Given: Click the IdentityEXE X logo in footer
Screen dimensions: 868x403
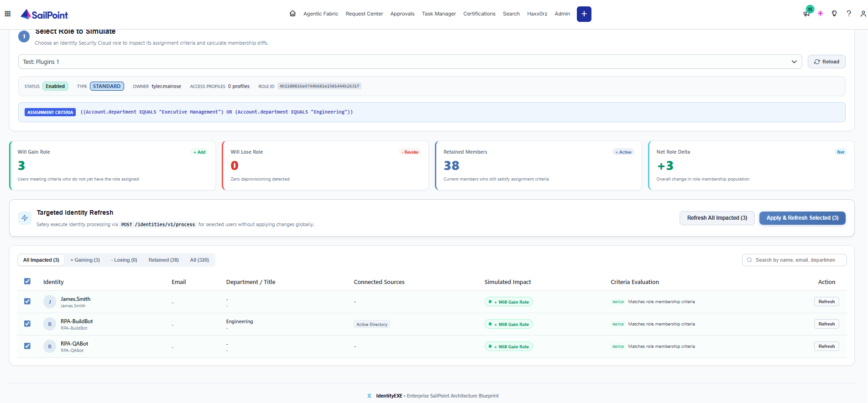Looking at the screenshot, I should (369, 396).
